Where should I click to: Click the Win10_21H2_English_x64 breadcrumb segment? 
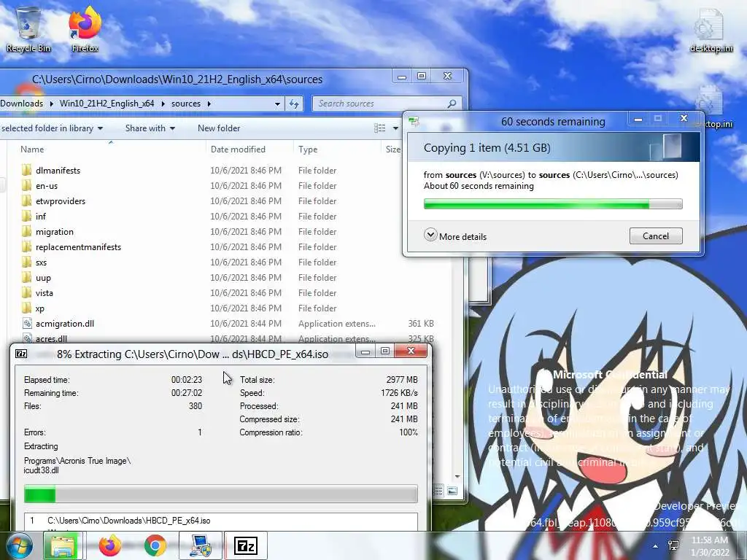coord(107,104)
